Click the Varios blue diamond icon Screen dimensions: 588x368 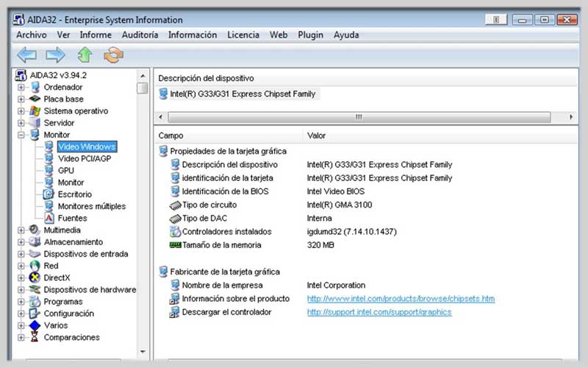coord(35,325)
